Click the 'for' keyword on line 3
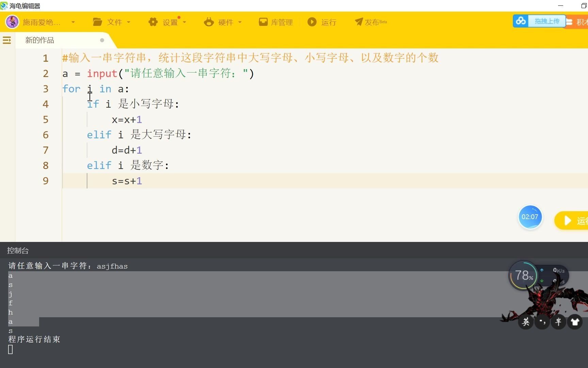Screen dimensions: 588x368 [71, 89]
